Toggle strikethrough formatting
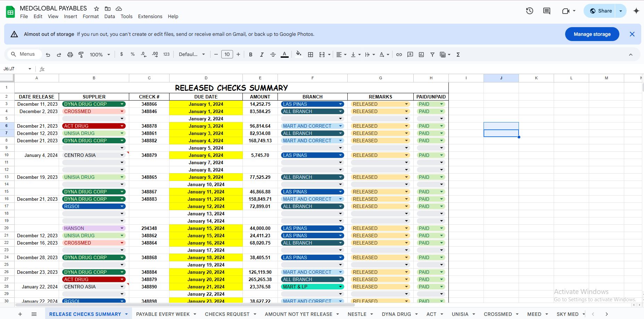The width and height of the screenshot is (644, 319). coord(273,55)
